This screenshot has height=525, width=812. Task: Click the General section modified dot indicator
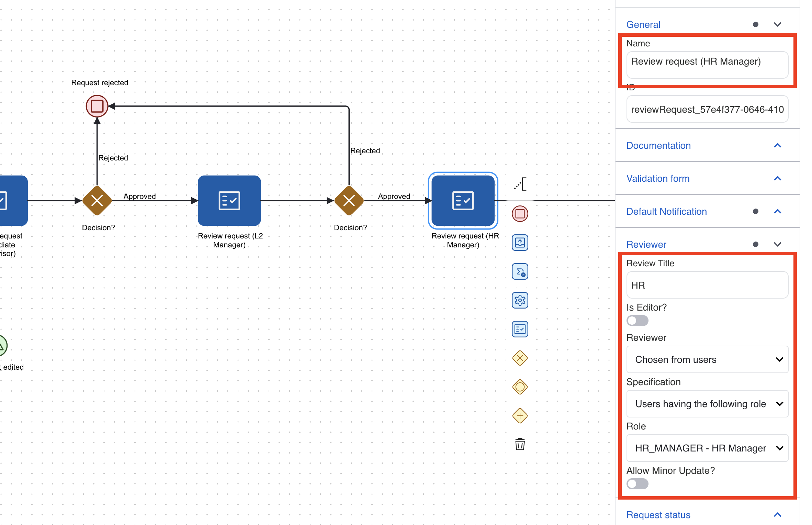pyautogui.click(x=755, y=24)
